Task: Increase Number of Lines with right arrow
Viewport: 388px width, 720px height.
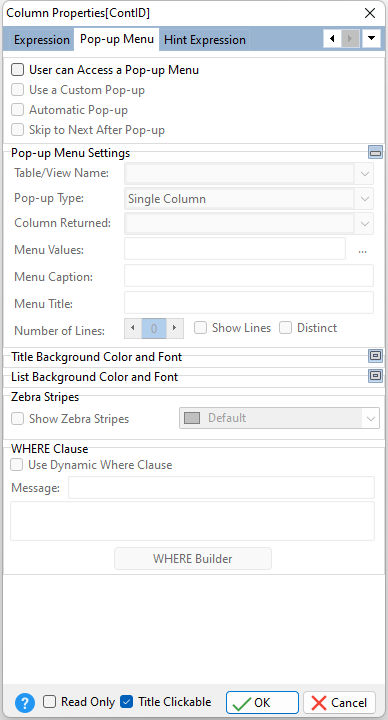Action: pos(174,328)
